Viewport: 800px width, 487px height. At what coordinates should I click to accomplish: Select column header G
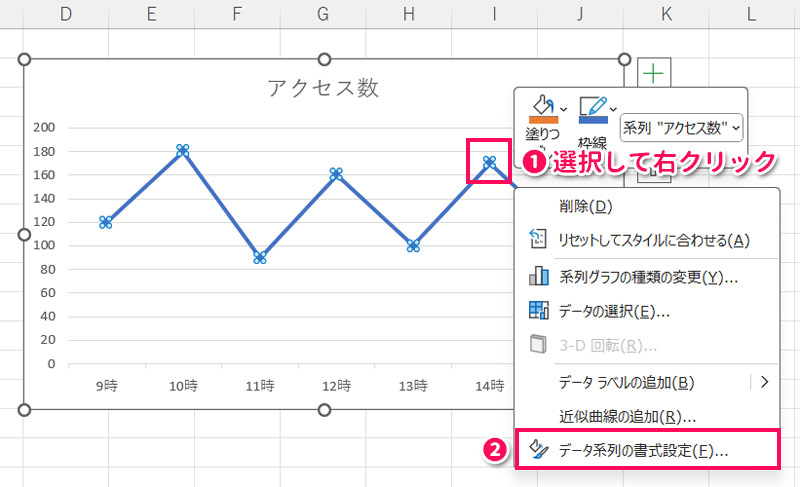322,14
